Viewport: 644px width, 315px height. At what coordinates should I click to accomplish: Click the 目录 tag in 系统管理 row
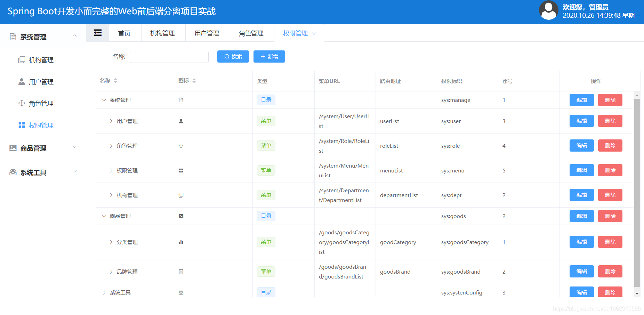[x=266, y=100]
